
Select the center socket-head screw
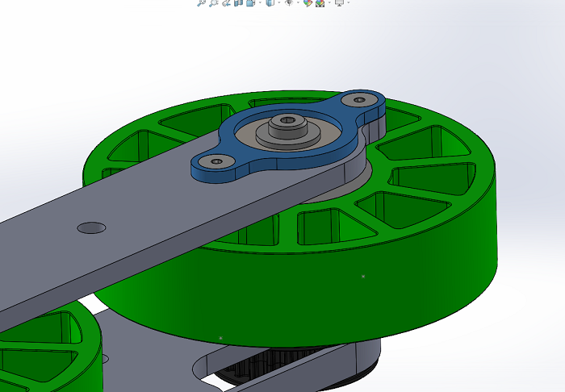point(288,121)
